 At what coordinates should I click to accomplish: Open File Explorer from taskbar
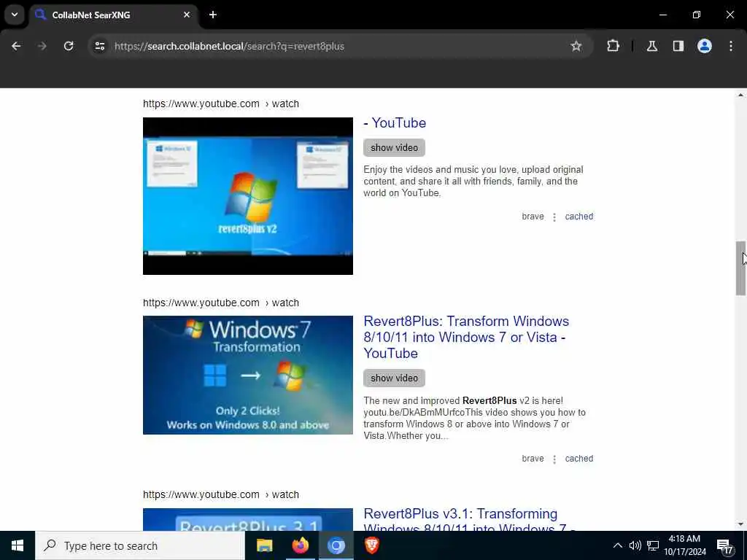264,545
